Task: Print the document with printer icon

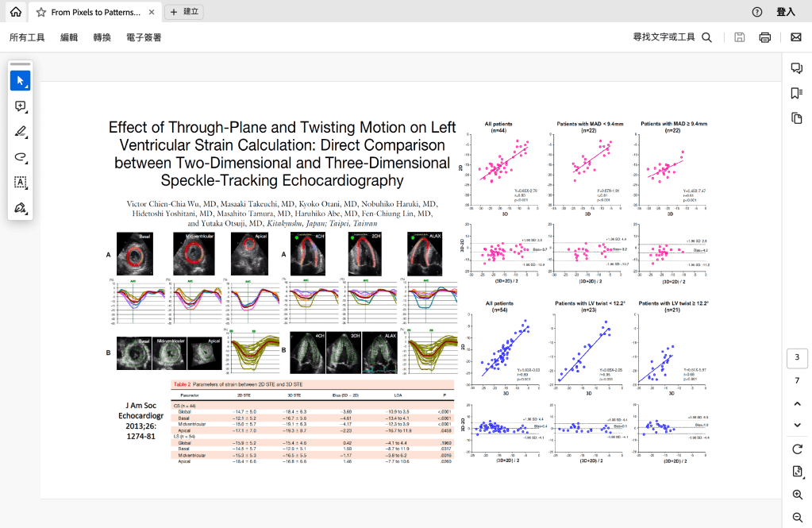Action: (x=764, y=37)
